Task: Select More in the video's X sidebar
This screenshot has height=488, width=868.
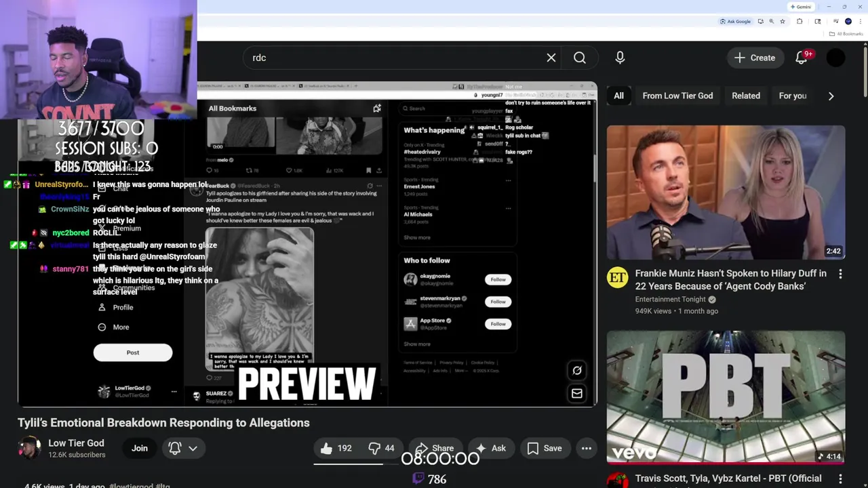Action: pyautogui.click(x=113, y=327)
